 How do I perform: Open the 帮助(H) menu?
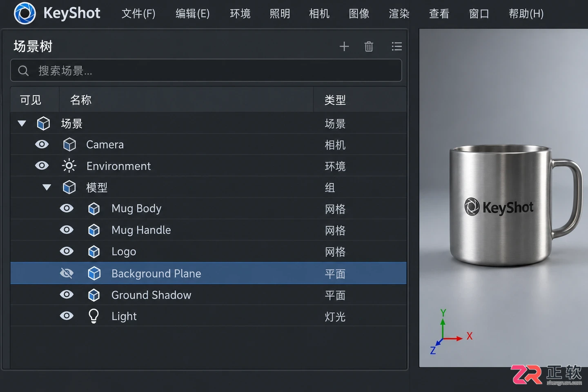click(x=526, y=14)
